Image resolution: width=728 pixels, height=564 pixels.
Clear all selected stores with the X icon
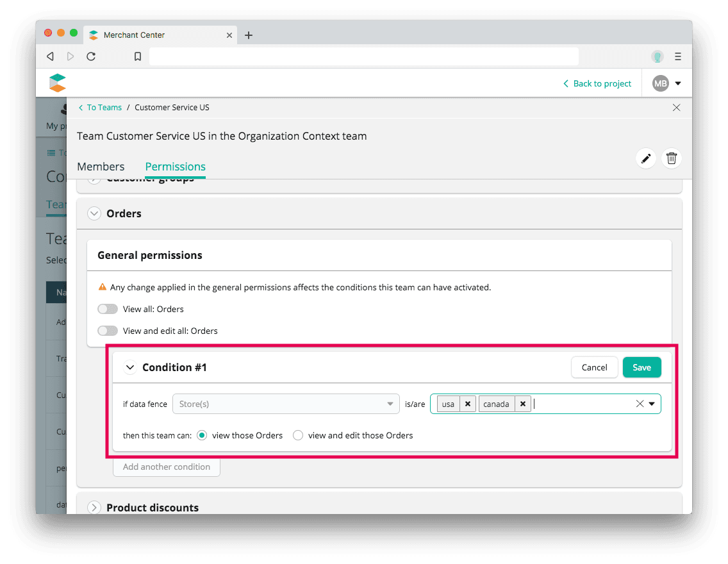point(639,404)
